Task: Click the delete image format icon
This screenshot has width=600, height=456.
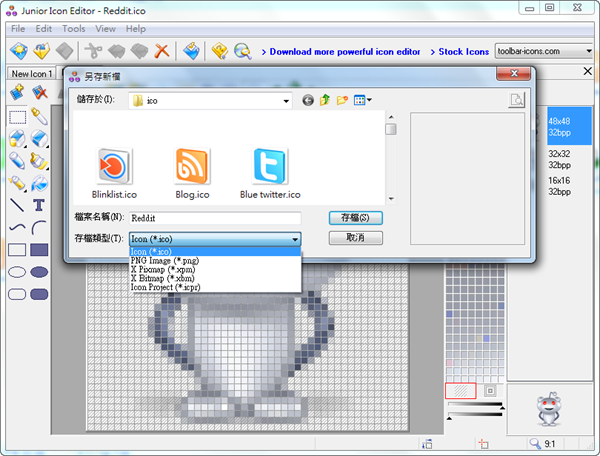Action: 39,92
